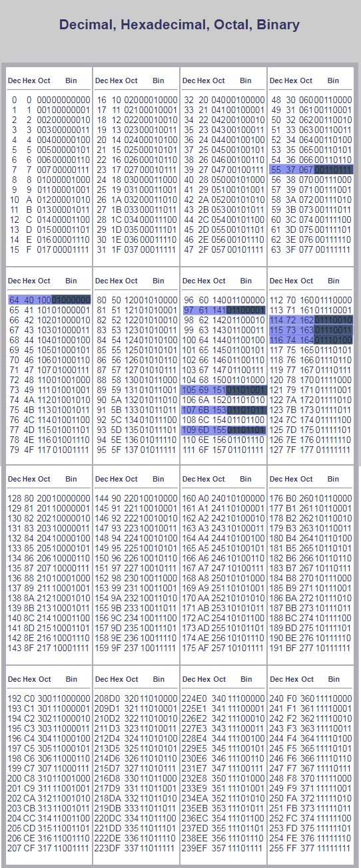Click the binary value 11001000
This screenshot has width=361, height=868.
[71, 778]
